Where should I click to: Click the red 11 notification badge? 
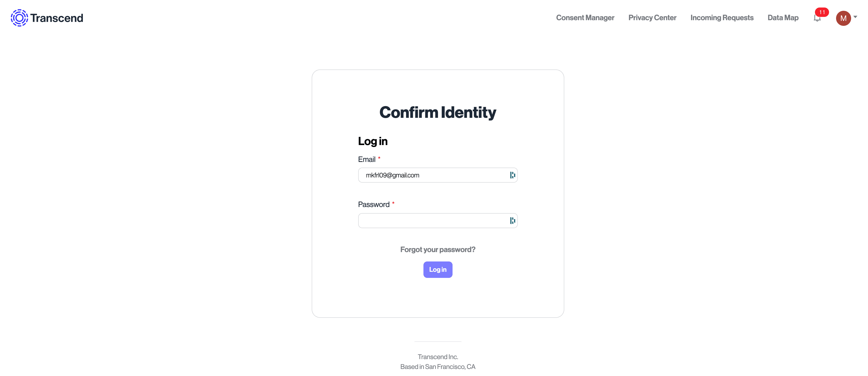(x=822, y=12)
